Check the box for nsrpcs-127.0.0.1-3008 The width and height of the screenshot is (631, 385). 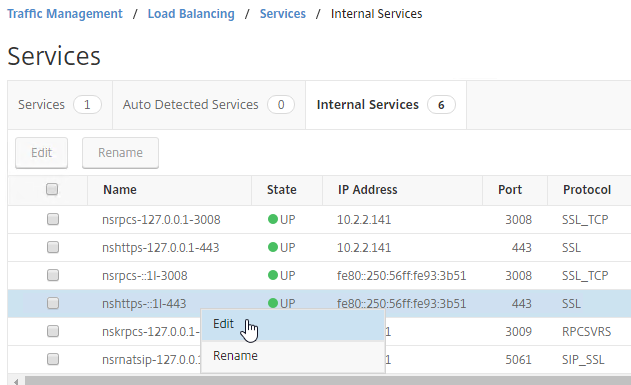pos(53,219)
